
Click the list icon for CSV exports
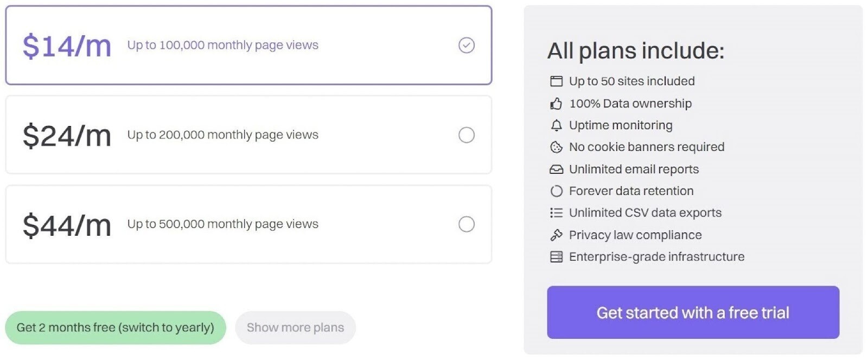point(556,213)
